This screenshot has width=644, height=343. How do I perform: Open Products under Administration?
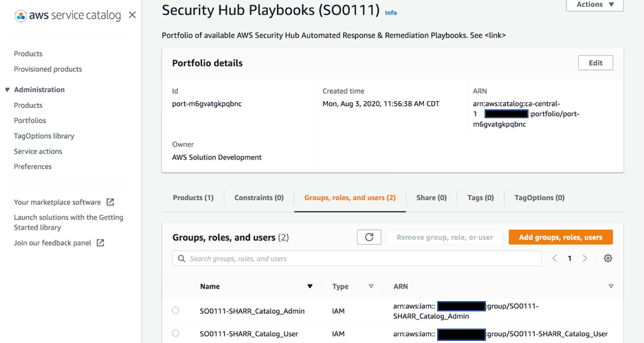[28, 105]
